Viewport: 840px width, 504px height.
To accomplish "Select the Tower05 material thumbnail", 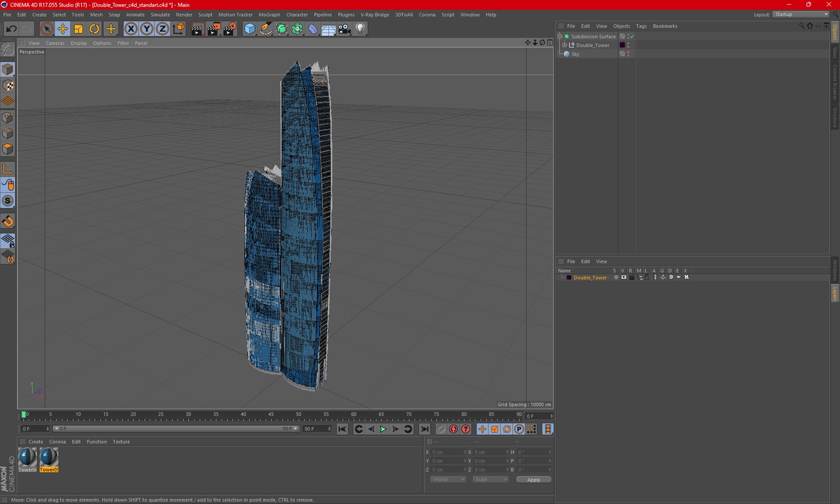I will 49,460.
